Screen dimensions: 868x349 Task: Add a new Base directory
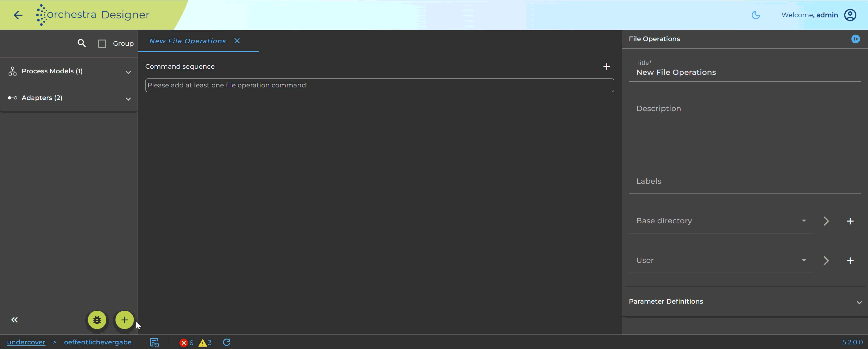(x=850, y=221)
